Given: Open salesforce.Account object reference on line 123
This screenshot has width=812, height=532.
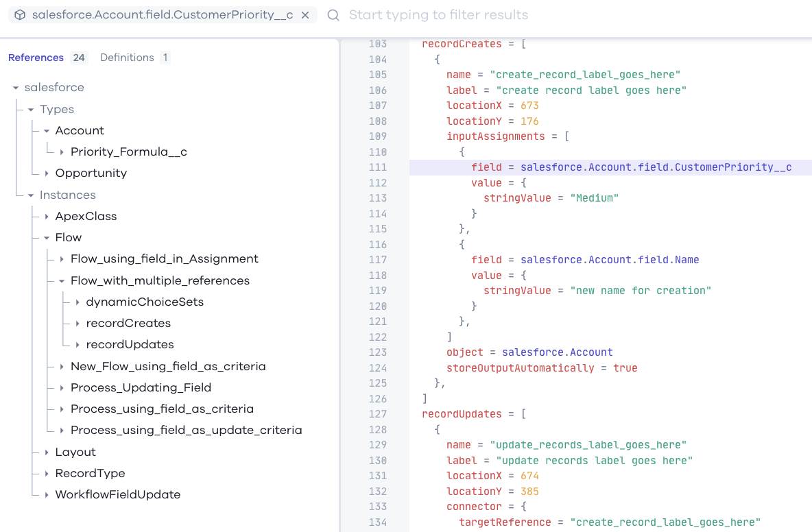Looking at the screenshot, I should click(x=557, y=352).
